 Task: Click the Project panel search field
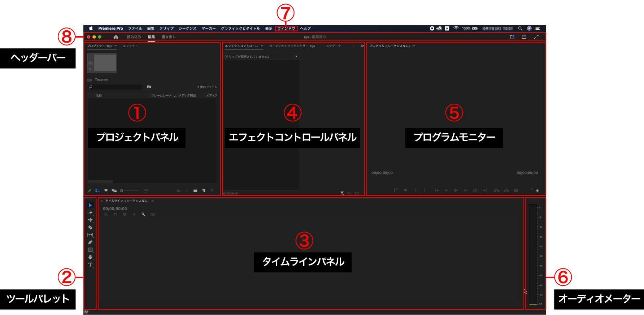tap(115, 87)
